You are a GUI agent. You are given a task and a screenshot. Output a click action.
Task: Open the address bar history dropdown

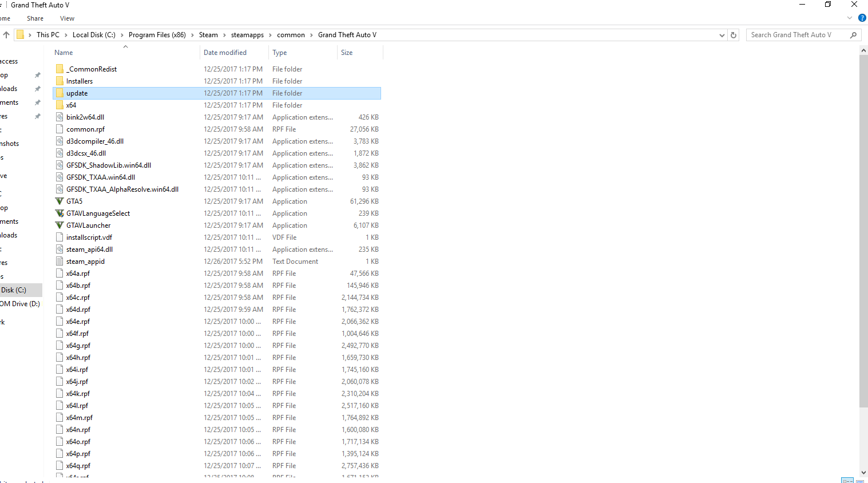coord(722,35)
